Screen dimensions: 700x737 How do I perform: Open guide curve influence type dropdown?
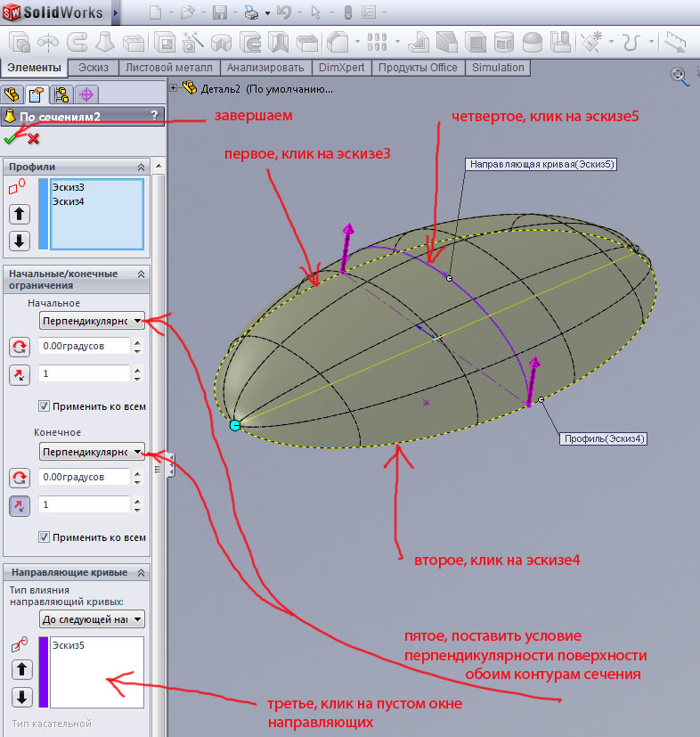coord(93,619)
